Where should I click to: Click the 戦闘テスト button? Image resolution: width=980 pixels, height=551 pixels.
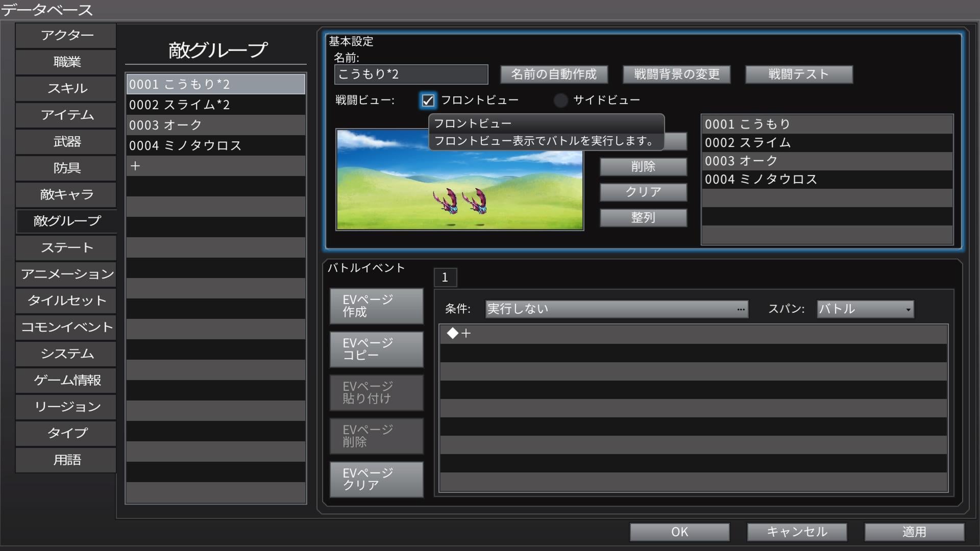click(798, 74)
